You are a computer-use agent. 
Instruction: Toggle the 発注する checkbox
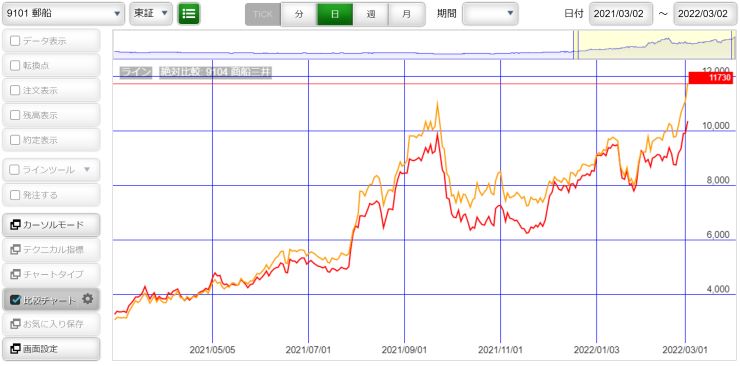[15, 194]
